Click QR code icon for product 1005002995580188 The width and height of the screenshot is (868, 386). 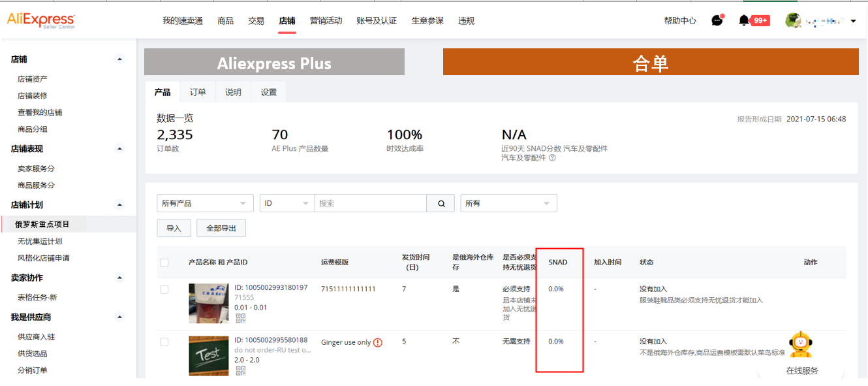(241, 370)
